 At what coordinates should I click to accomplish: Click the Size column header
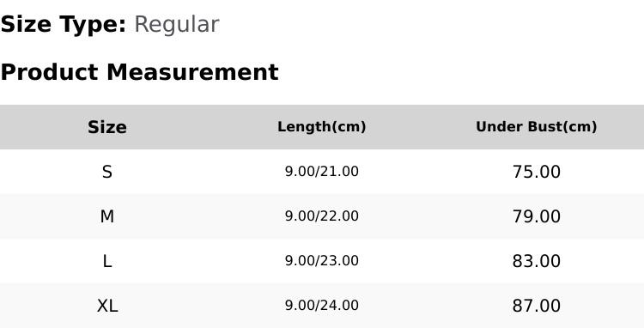tap(107, 127)
